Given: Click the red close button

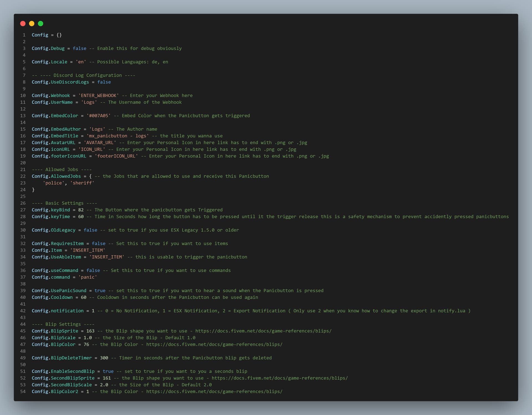Looking at the screenshot, I should [x=23, y=24].
